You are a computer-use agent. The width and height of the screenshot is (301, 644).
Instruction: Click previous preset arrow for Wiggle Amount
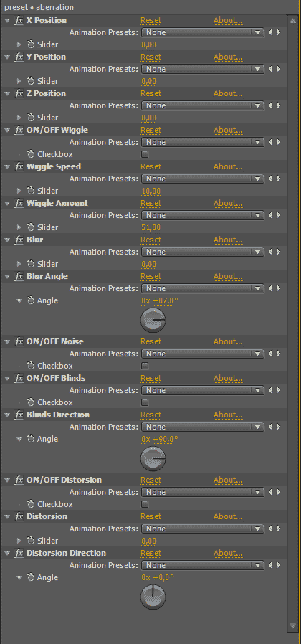270,215
